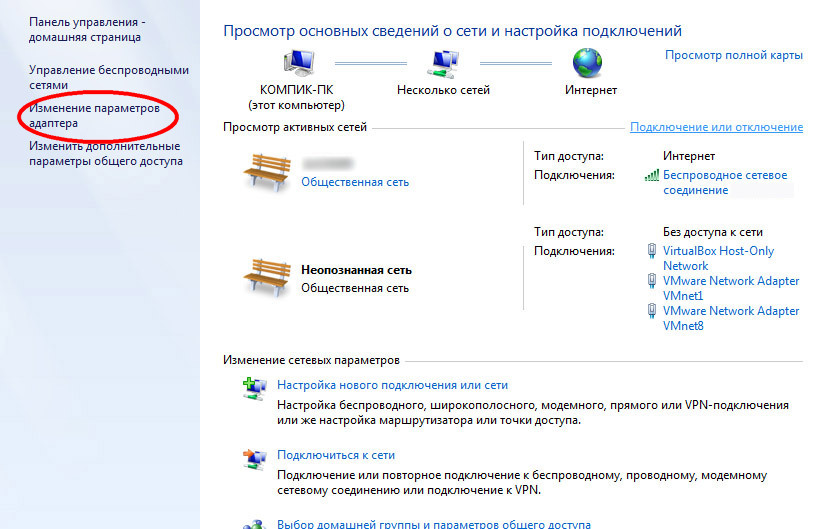This screenshot has height=529, width=831.
Task: Open Выбор домашней группы и параметров link
Action: click(434, 524)
